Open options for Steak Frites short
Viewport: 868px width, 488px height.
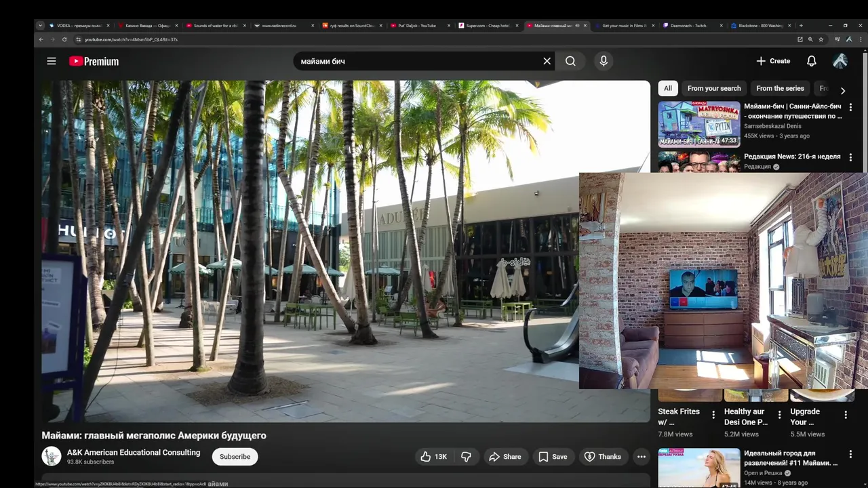[x=713, y=415]
